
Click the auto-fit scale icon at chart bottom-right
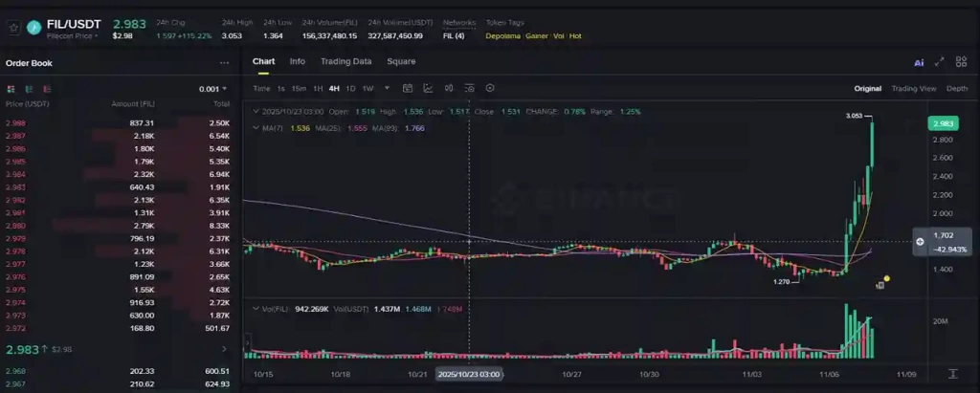(x=953, y=373)
